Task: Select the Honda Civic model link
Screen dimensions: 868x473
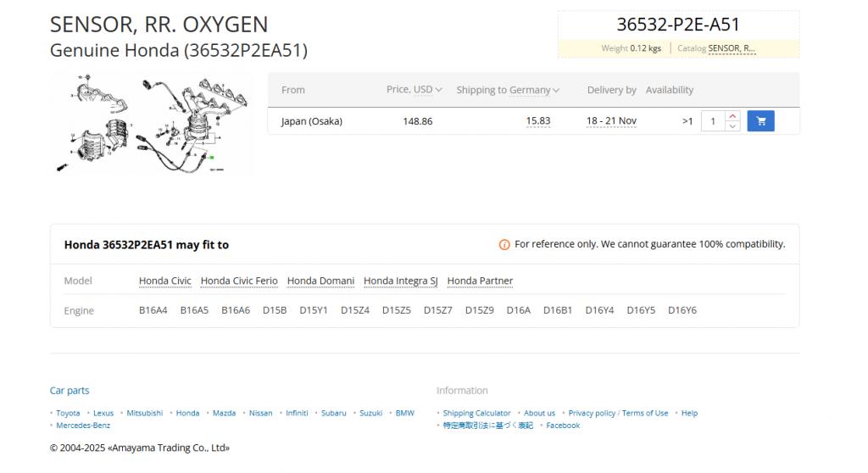Action: point(164,281)
